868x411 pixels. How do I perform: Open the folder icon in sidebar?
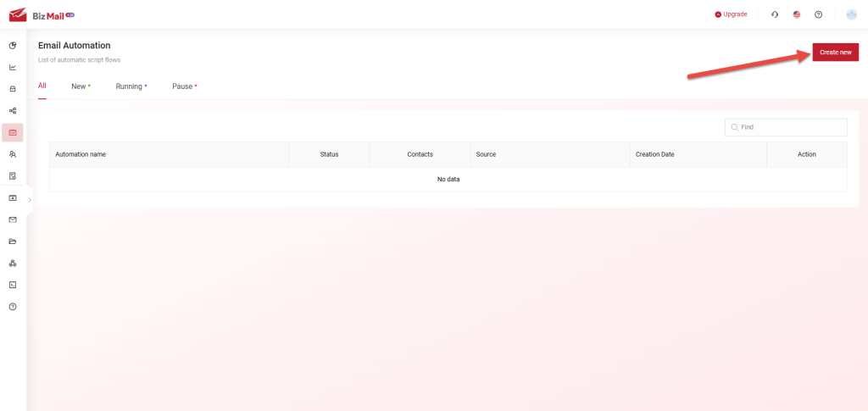(13, 242)
